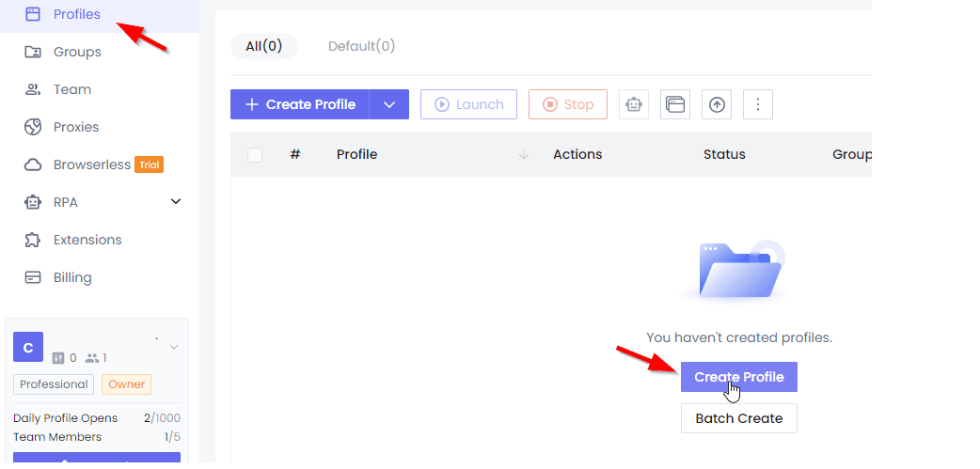Expand the account card chevron
Image resolution: width=980 pixels, height=469 pixels.
click(174, 347)
